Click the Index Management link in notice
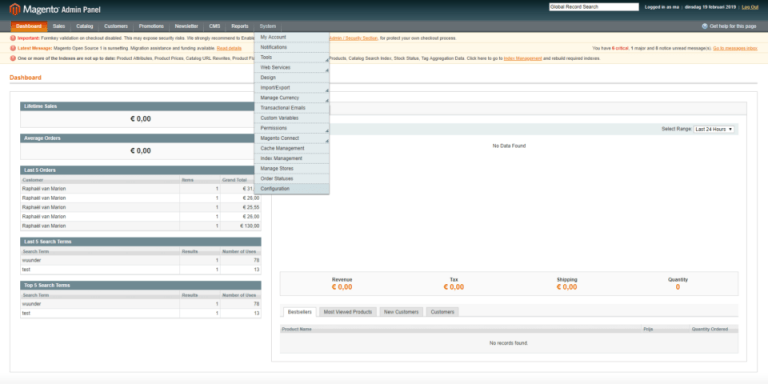 (523, 58)
